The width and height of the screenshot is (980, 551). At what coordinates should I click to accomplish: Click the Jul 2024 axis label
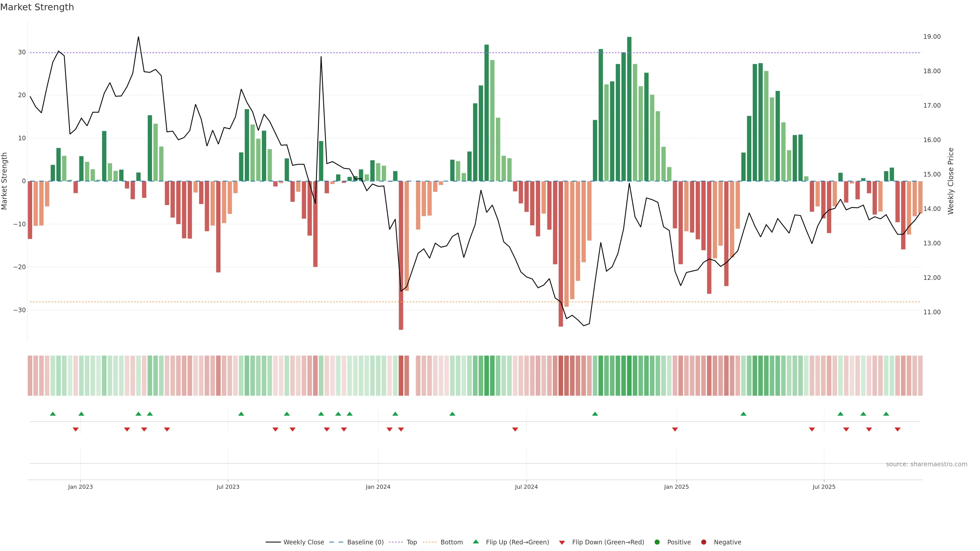[526, 487]
